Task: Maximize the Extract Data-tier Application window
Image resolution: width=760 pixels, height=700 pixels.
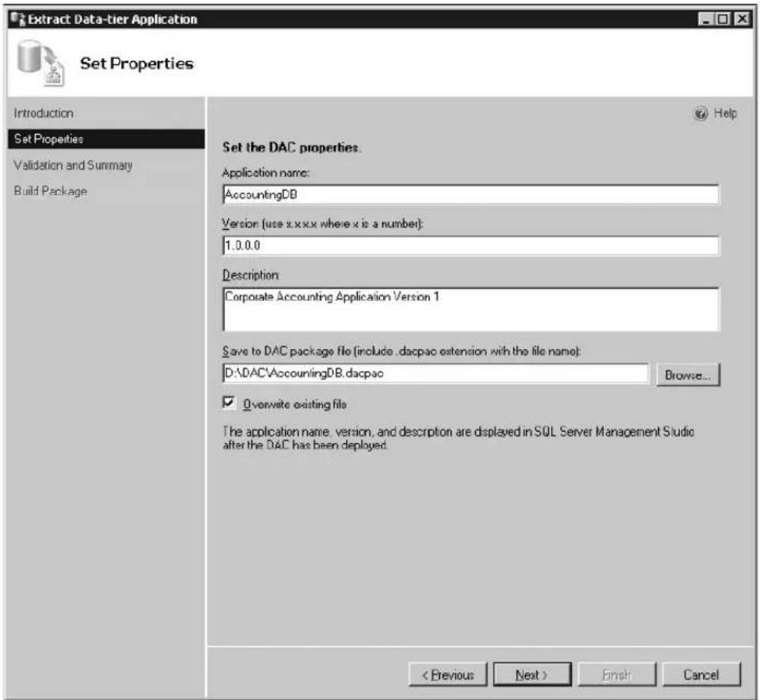Action: pos(723,19)
